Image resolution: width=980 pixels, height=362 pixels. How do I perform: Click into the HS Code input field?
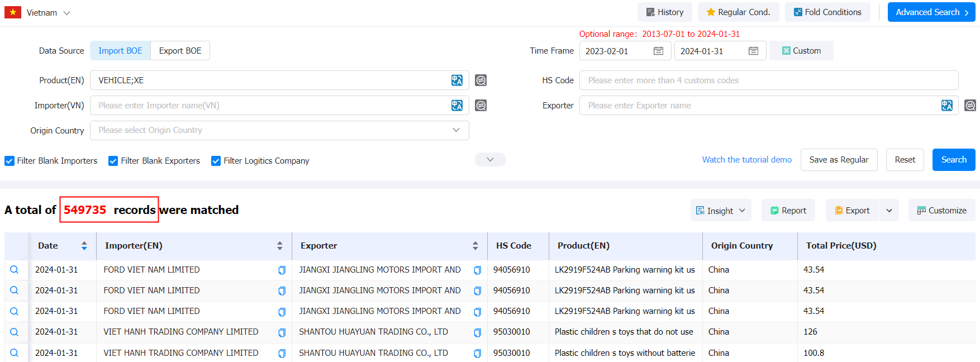(x=768, y=80)
